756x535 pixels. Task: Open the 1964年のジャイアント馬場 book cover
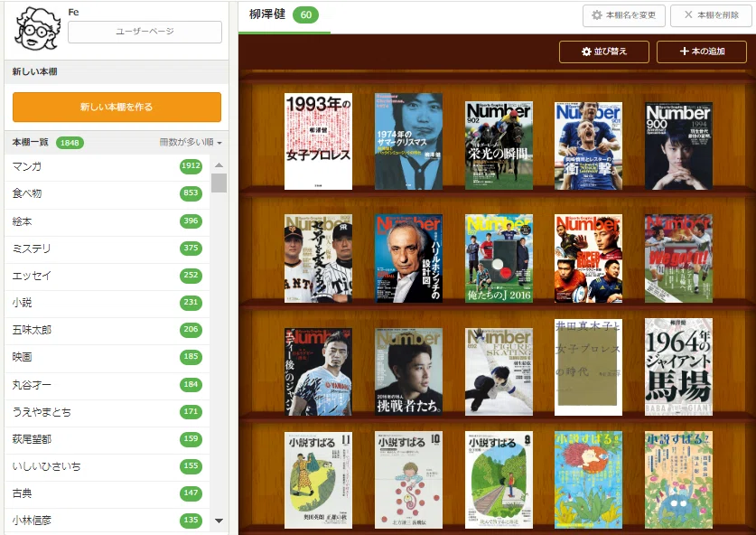pos(678,367)
